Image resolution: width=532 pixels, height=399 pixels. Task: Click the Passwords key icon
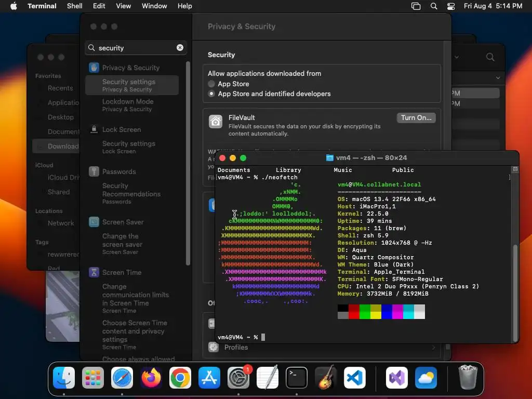[94, 171]
